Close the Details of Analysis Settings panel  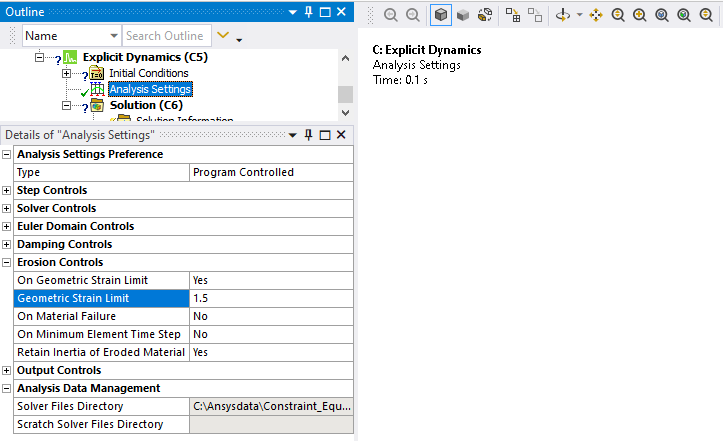click(x=341, y=135)
